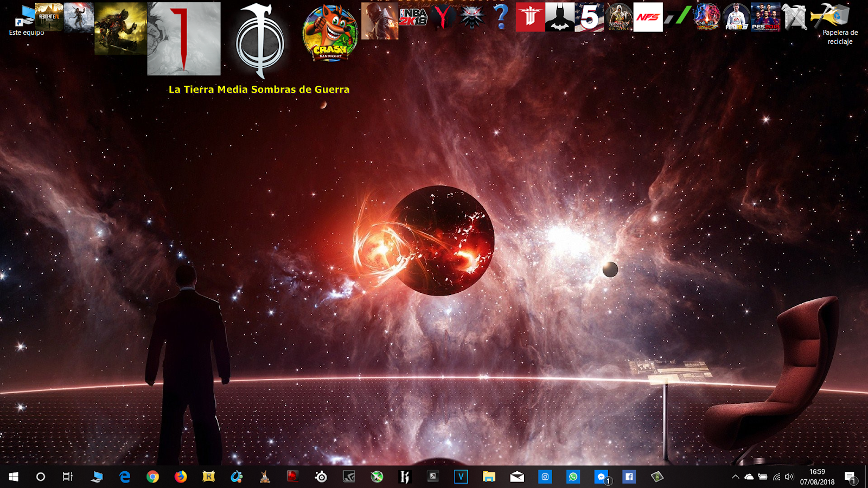Open the Dark Souls knight icon
This screenshot has height=488, width=868.
[120, 29]
